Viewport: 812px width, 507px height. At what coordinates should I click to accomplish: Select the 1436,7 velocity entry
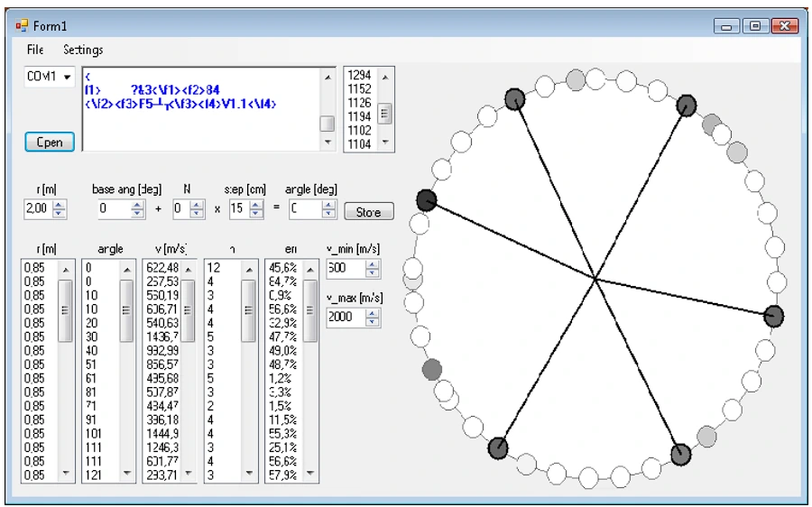pos(161,336)
